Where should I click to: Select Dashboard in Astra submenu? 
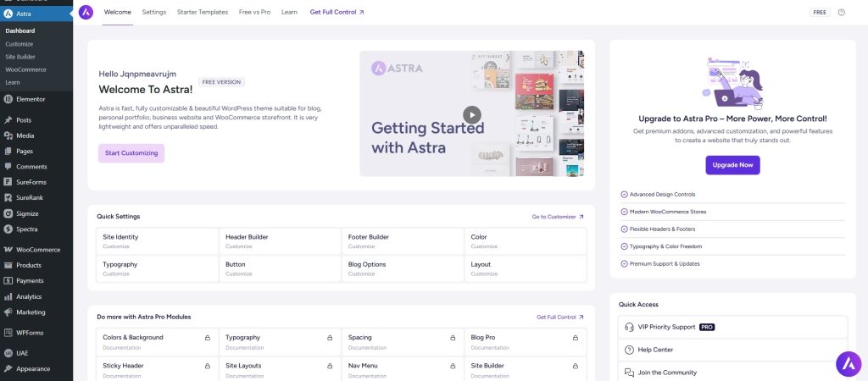coord(20,31)
